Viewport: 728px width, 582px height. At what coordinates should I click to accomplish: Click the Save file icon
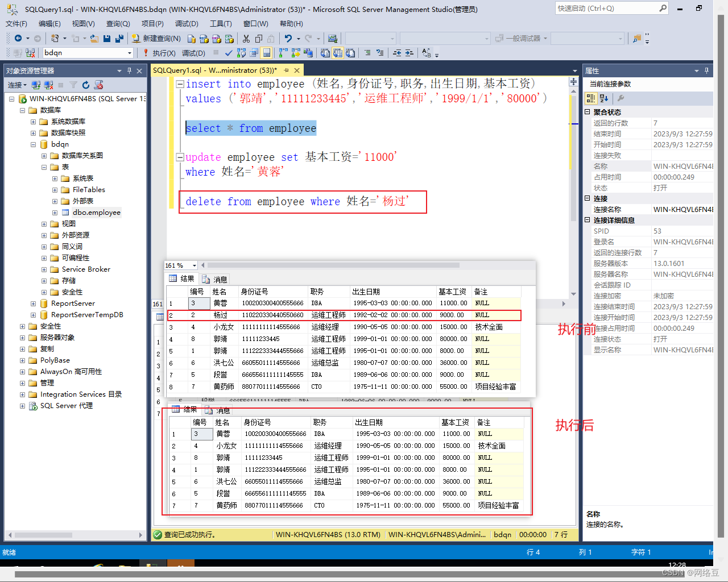[x=107, y=38]
